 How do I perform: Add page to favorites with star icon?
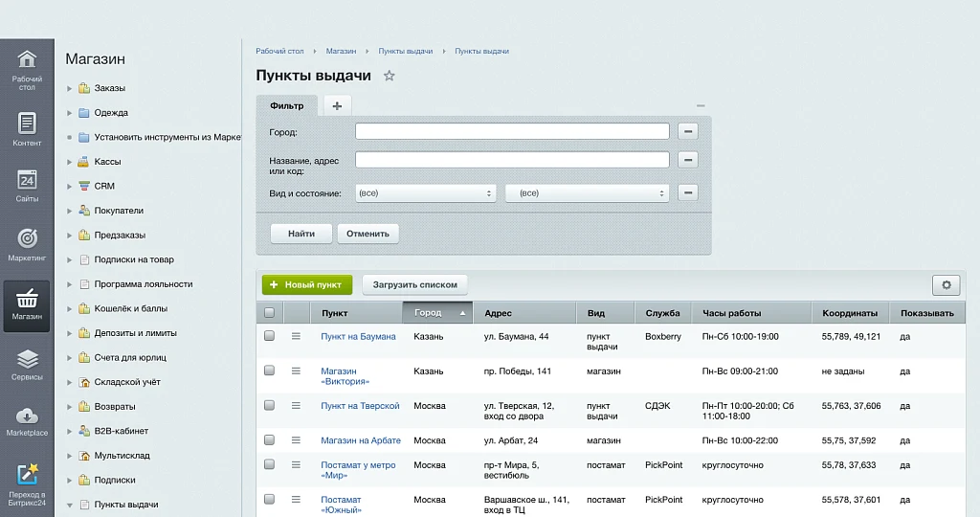click(x=389, y=76)
